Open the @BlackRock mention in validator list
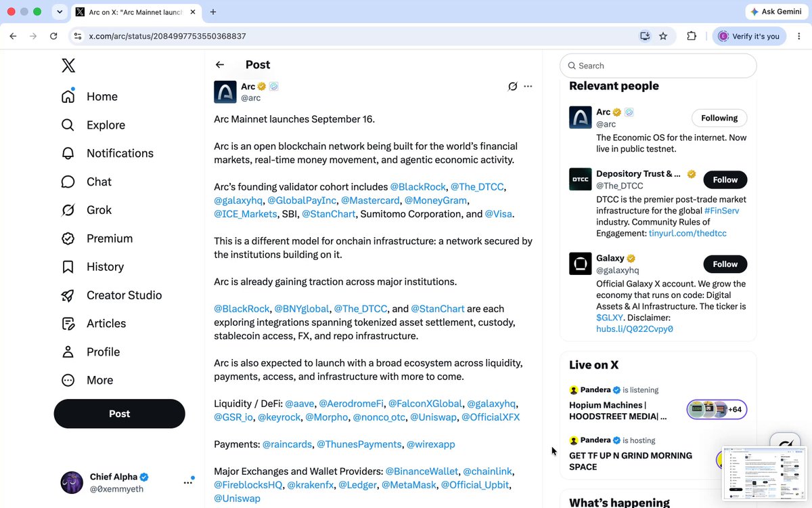 418,187
